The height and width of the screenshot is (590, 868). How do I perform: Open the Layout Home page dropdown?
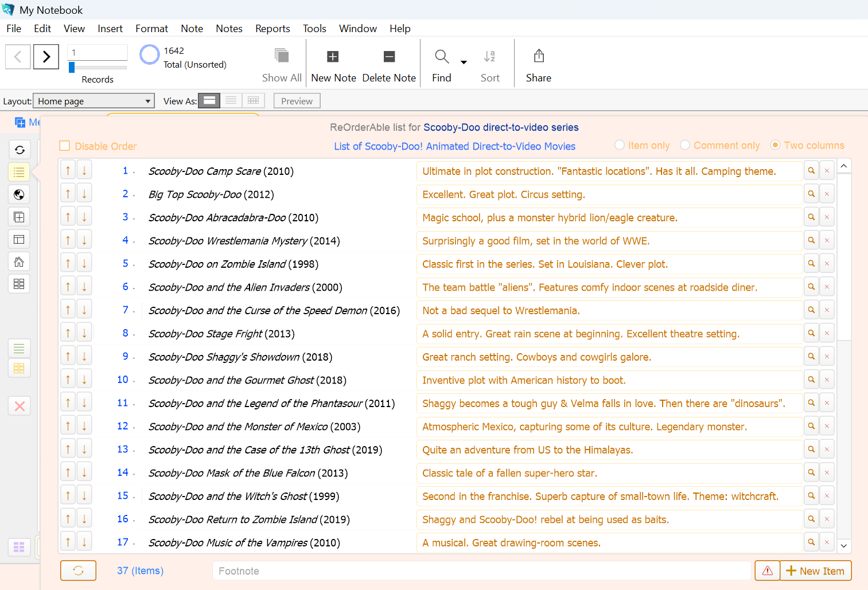point(94,101)
